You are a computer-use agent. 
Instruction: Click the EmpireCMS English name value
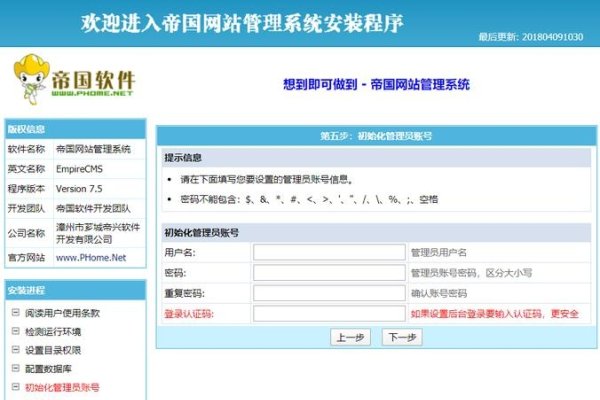(79, 169)
